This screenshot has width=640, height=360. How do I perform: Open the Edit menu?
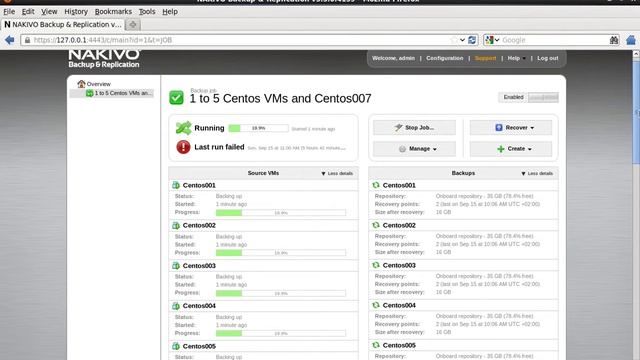[28, 12]
